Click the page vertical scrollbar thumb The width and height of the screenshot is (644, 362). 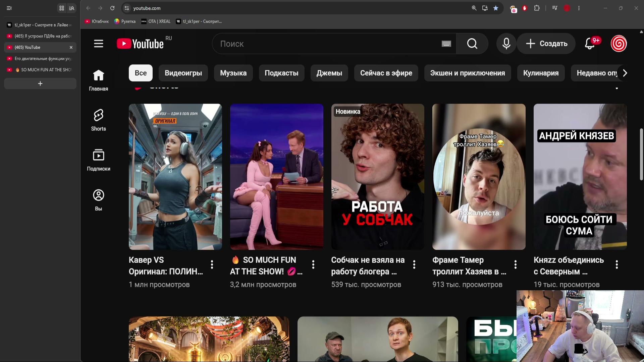[641, 154]
